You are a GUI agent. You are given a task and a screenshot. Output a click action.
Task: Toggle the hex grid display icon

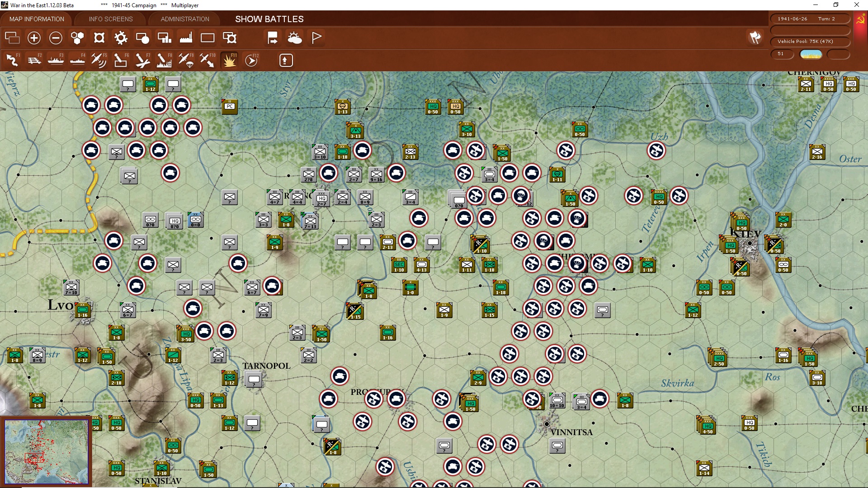pos(77,38)
